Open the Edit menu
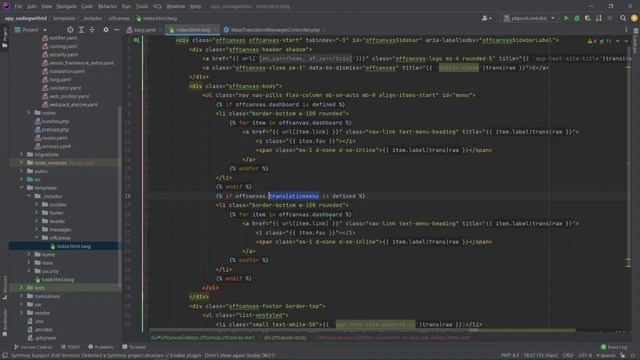 32,7
